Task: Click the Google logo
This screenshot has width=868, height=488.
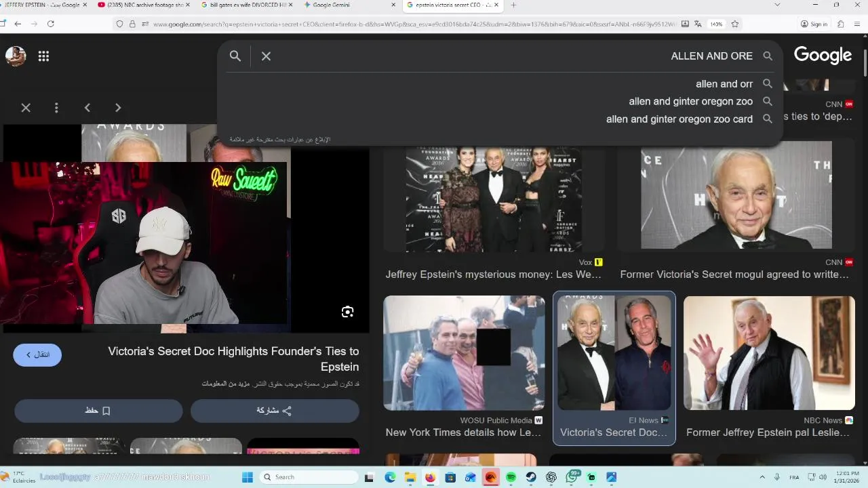Action: tap(823, 56)
